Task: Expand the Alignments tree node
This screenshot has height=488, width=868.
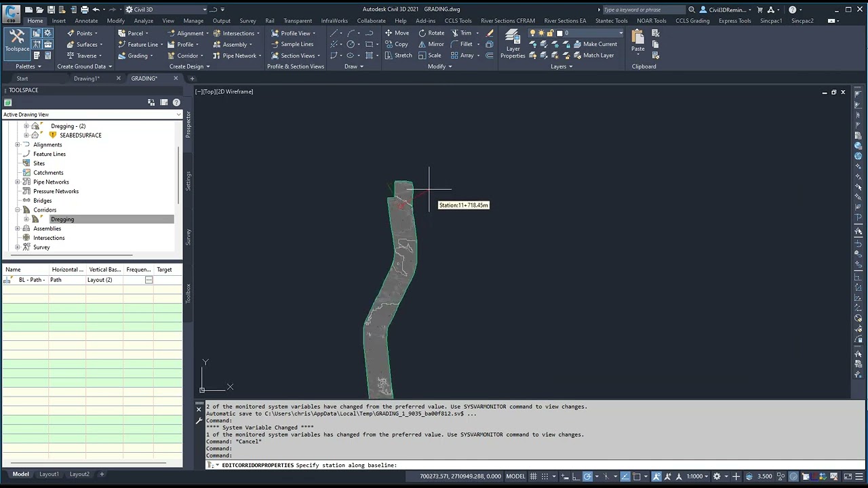Action: pyautogui.click(x=18, y=144)
